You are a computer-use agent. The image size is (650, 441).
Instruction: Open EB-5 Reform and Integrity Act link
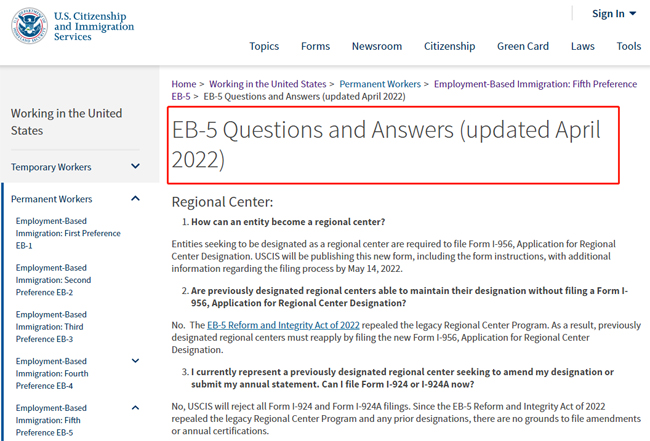pos(283,325)
